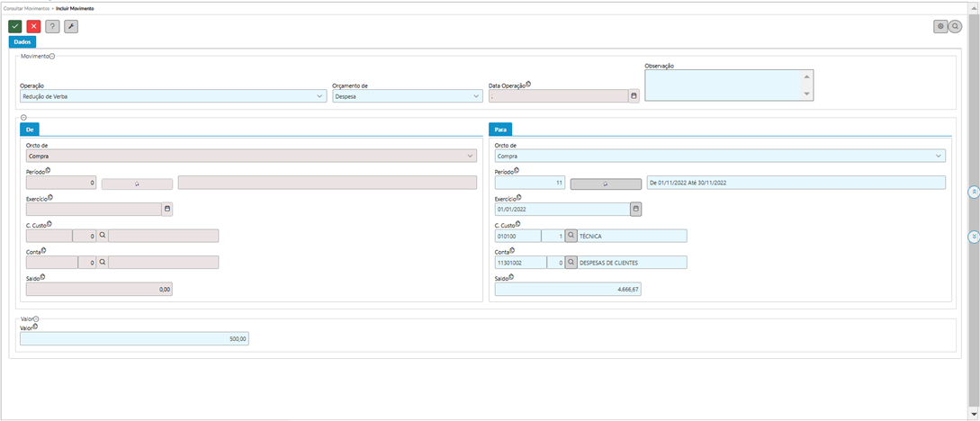Image resolution: width=980 pixels, height=421 pixels.
Task: Click the green confirm checkmark button
Action: [15, 26]
